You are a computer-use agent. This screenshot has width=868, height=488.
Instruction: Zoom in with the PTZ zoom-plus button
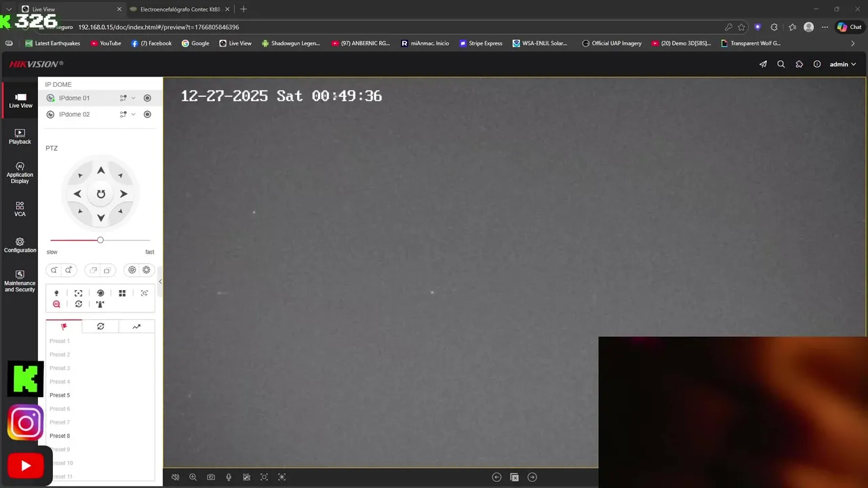point(68,270)
